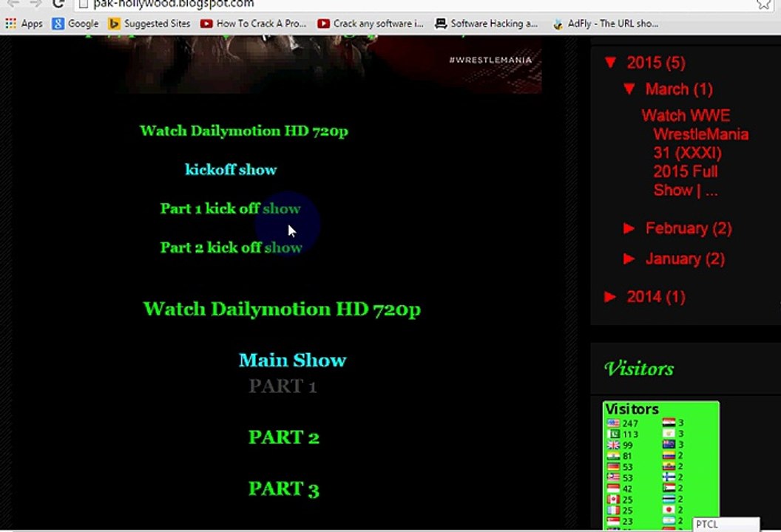This screenshot has height=532, width=781.
Task: Open the January (2) archive link
Action: coord(685,259)
